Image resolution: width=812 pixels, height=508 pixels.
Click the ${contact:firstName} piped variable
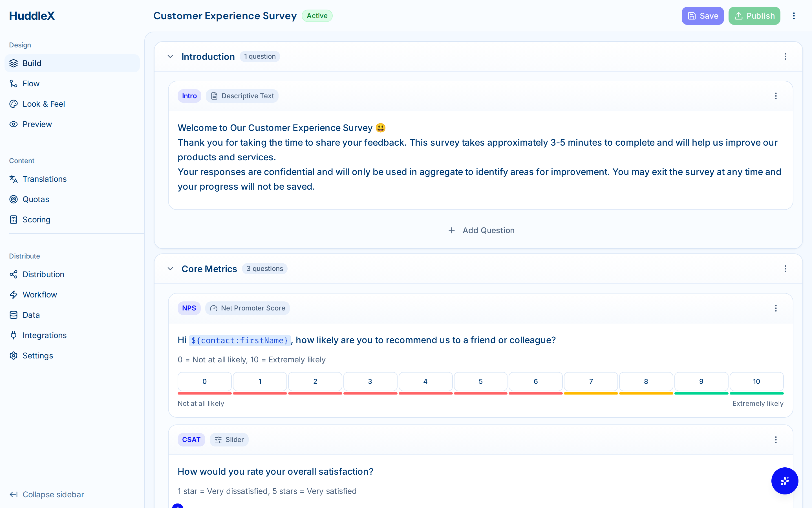(x=240, y=340)
